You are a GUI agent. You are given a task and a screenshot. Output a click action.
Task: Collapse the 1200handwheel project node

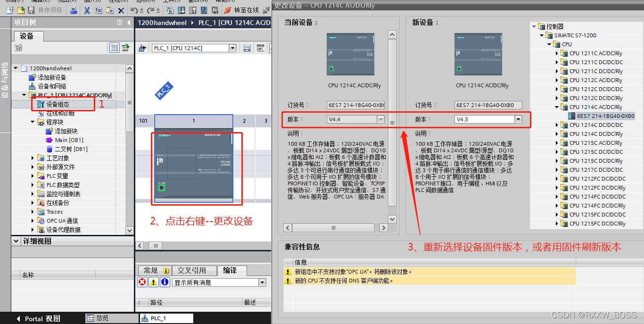(x=16, y=68)
